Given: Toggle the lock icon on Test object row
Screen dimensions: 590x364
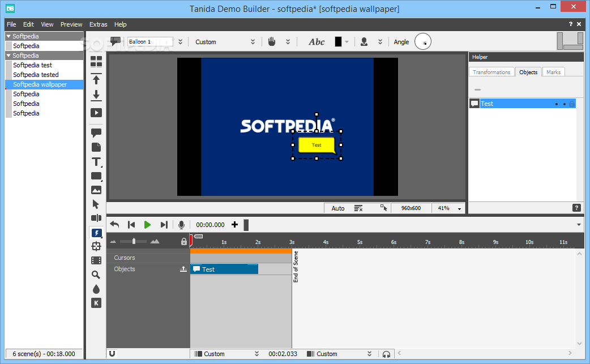Looking at the screenshot, I should click(x=571, y=104).
